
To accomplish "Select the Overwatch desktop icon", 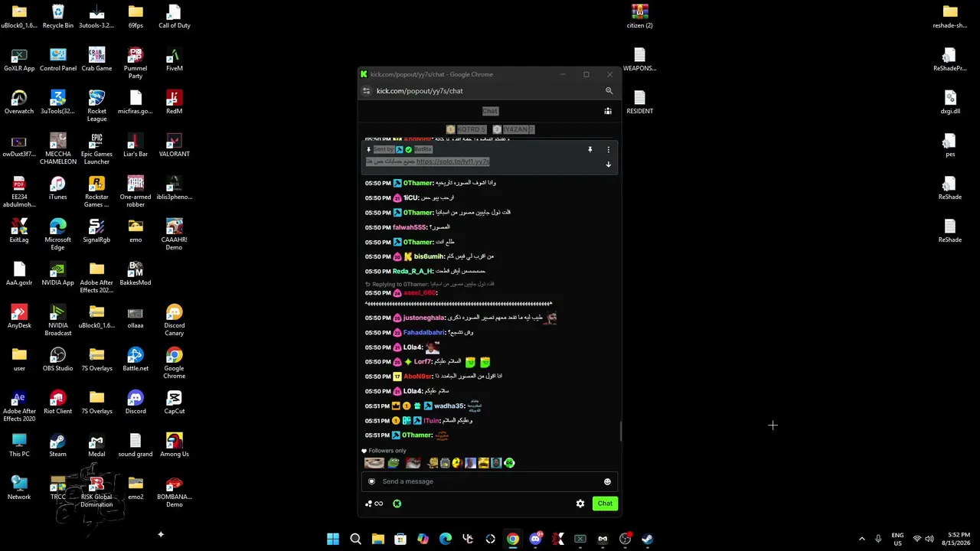I will coord(19,103).
